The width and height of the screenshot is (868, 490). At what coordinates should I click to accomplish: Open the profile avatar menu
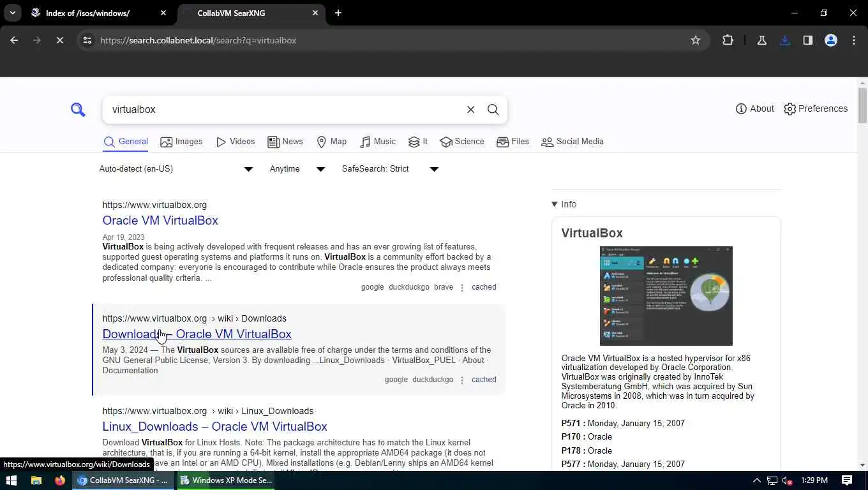coord(831,40)
